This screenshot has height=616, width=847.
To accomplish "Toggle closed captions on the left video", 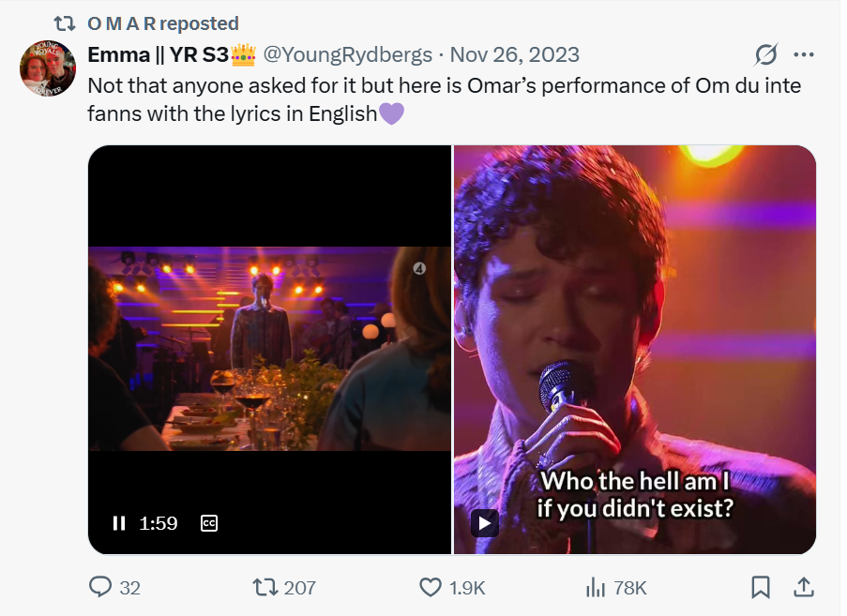I will [209, 523].
